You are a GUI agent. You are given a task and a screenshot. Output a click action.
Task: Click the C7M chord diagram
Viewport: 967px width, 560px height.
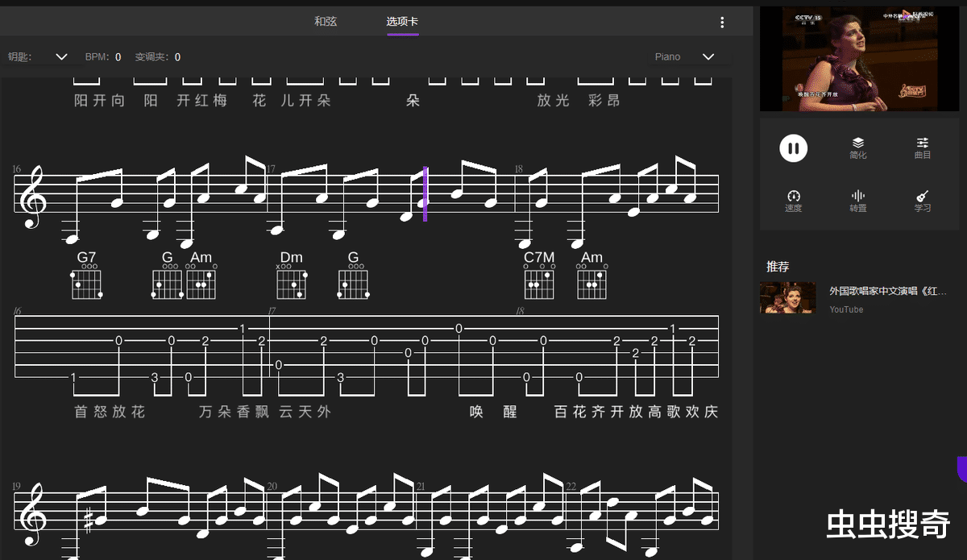(x=539, y=282)
